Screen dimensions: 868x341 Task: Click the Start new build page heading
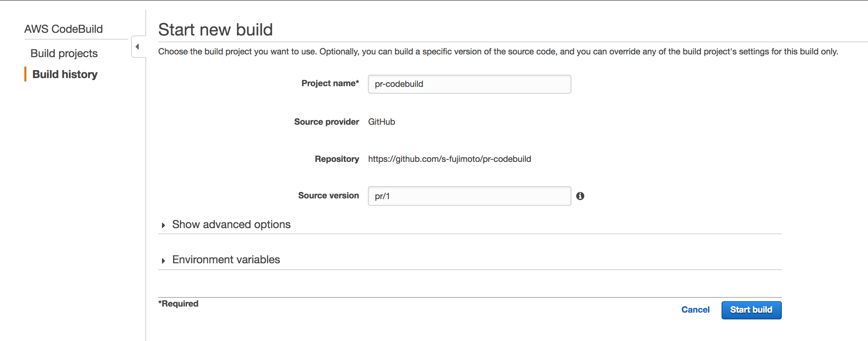(215, 30)
